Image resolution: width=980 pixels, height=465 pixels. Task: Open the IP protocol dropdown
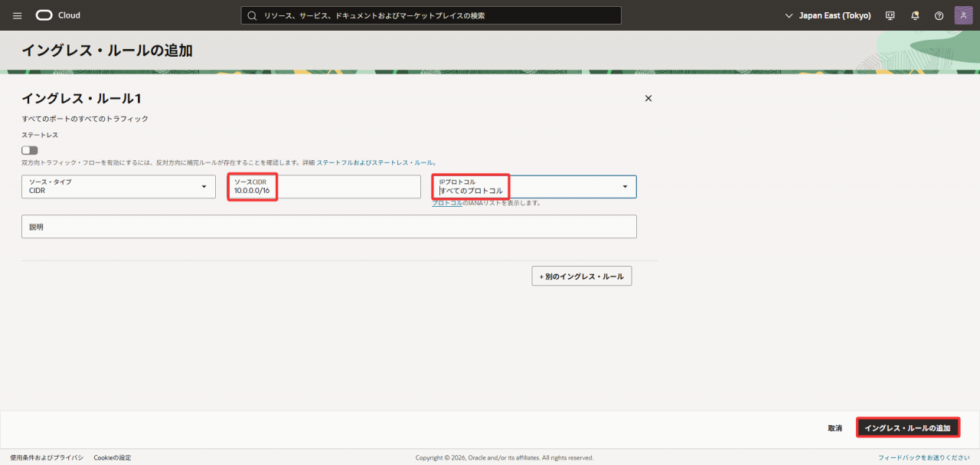pos(534,187)
